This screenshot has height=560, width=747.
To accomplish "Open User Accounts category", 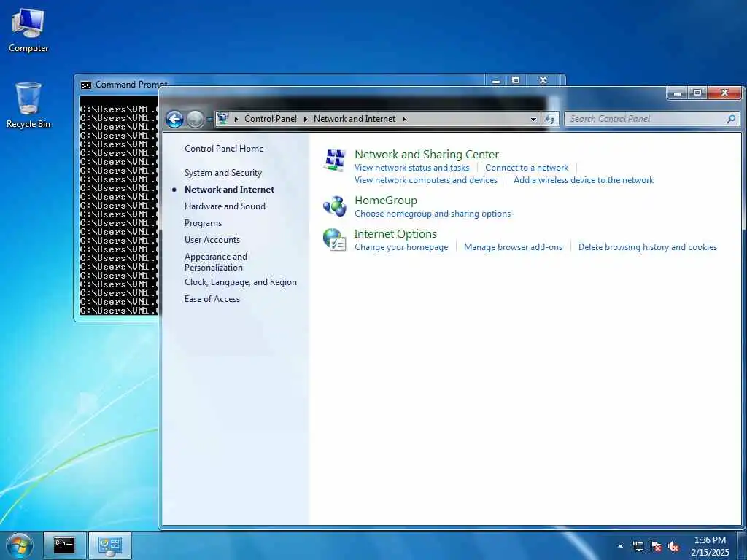I will coord(212,240).
